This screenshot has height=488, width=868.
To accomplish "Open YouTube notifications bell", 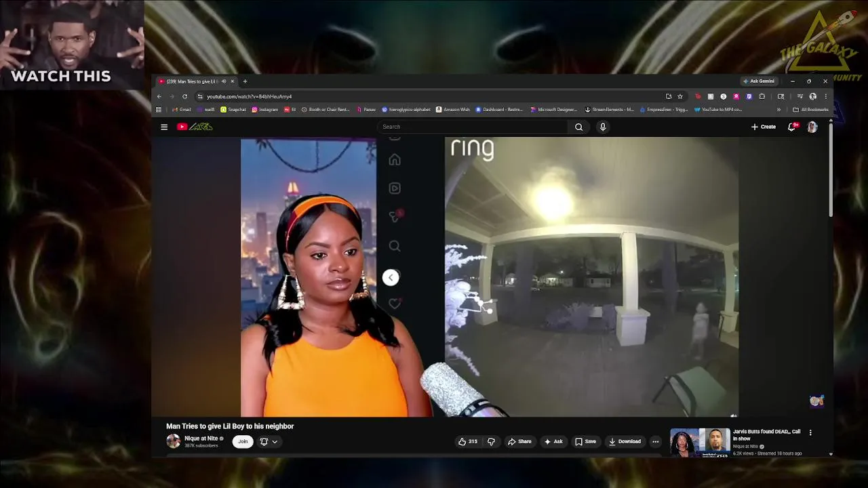I will 791,127.
